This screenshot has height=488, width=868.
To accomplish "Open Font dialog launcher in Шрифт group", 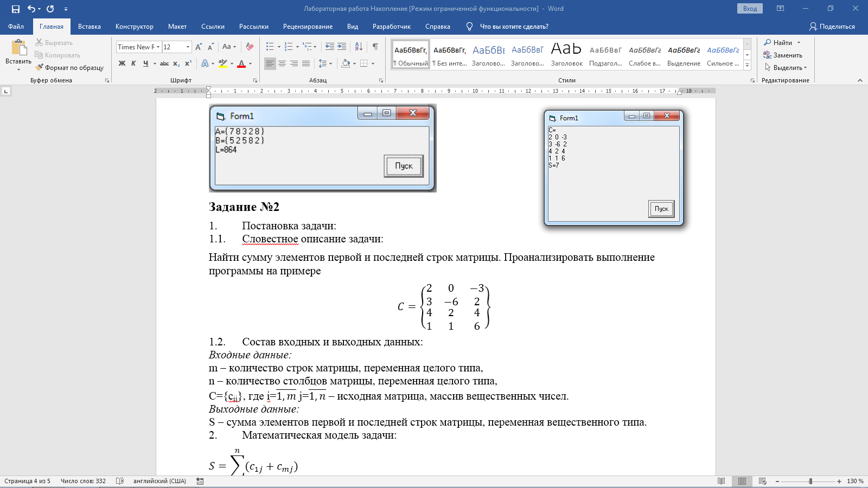I will click(255, 80).
